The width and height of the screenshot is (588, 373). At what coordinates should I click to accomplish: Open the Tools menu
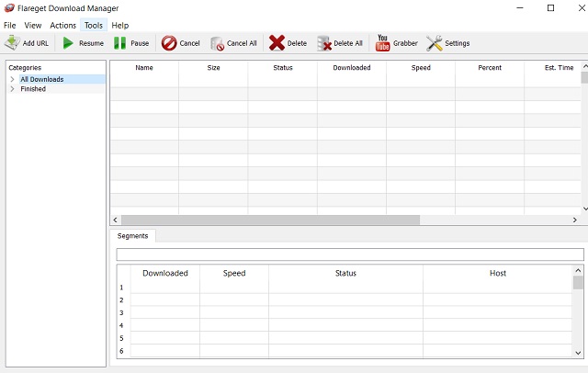click(x=94, y=25)
